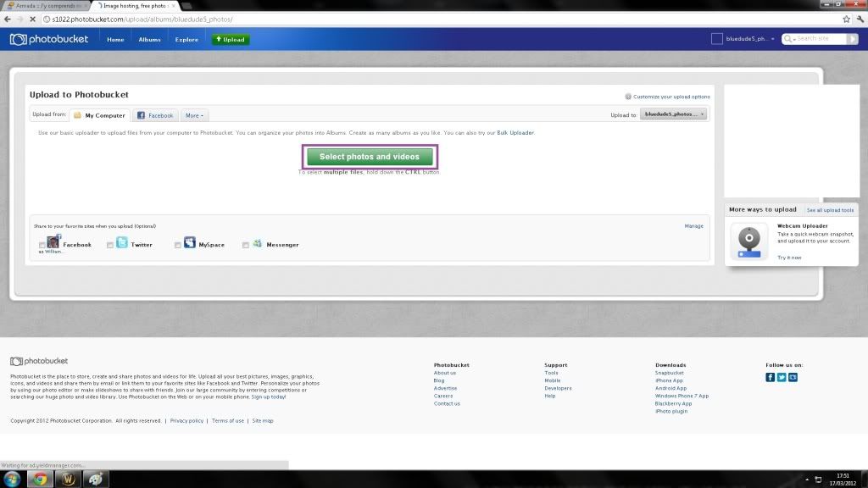
Task: Expand the More upload sources dropdown
Action: [x=194, y=115]
